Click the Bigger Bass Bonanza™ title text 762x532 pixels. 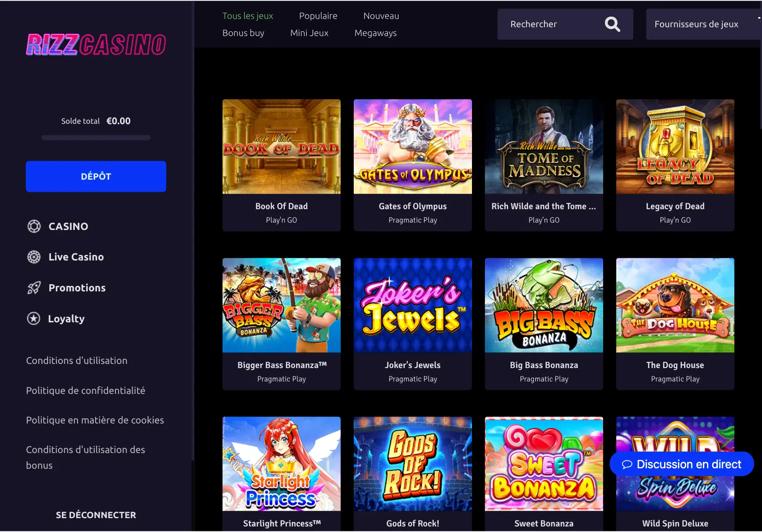pos(282,365)
